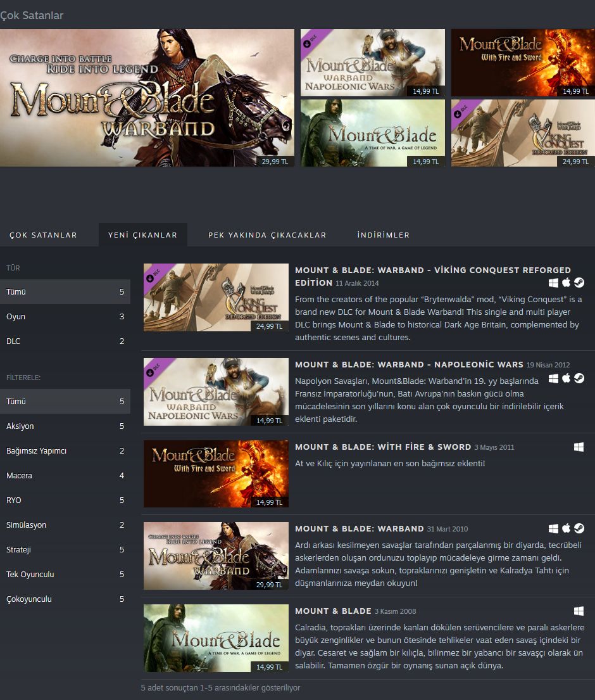Select Tümü under Filtrele section
This screenshot has width=595, height=700.
pos(65,402)
